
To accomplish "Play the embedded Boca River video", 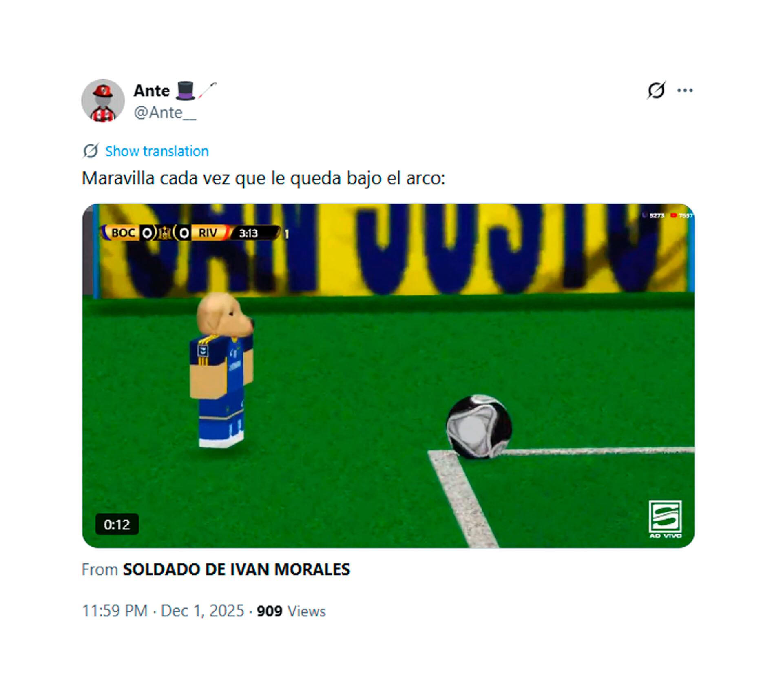I will click(388, 376).
